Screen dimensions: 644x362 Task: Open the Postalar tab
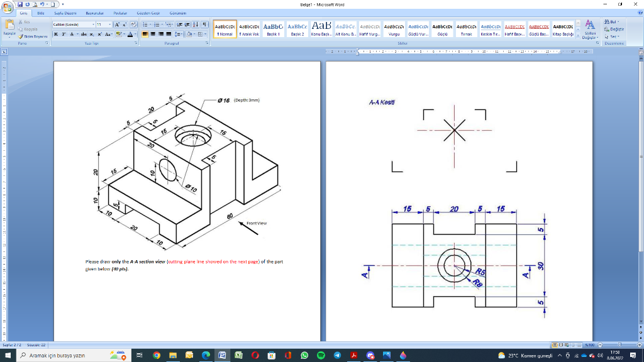tap(120, 13)
